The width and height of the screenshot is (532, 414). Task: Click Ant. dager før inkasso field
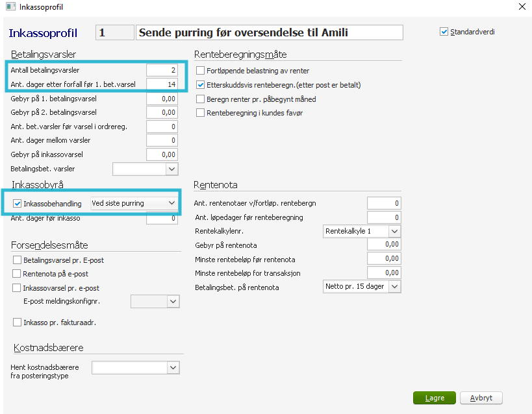pyautogui.click(x=162, y=219)
